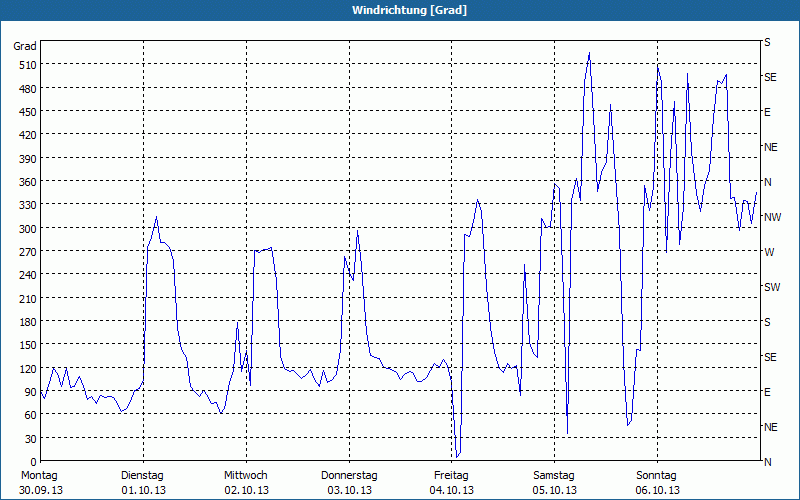Click the 'E' compass label at 90 level
The width and height of the screenshot is (800, 500).
point(767,392)
